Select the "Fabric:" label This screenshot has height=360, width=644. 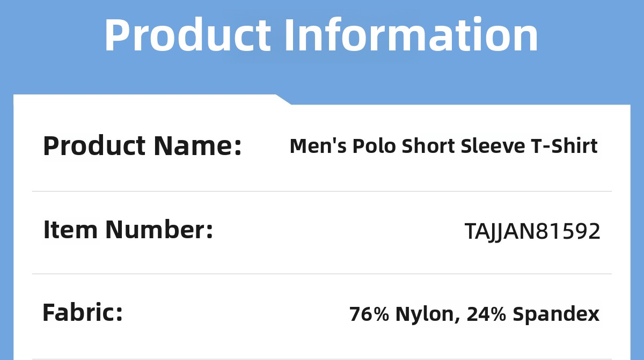[83, 313]
